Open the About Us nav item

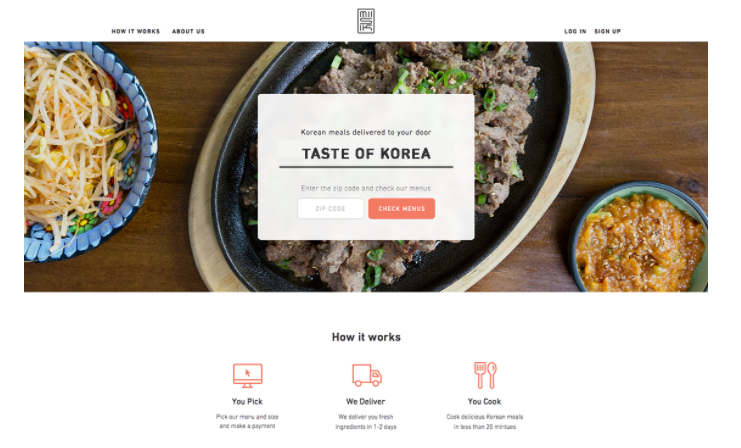[x=189, y=31]
